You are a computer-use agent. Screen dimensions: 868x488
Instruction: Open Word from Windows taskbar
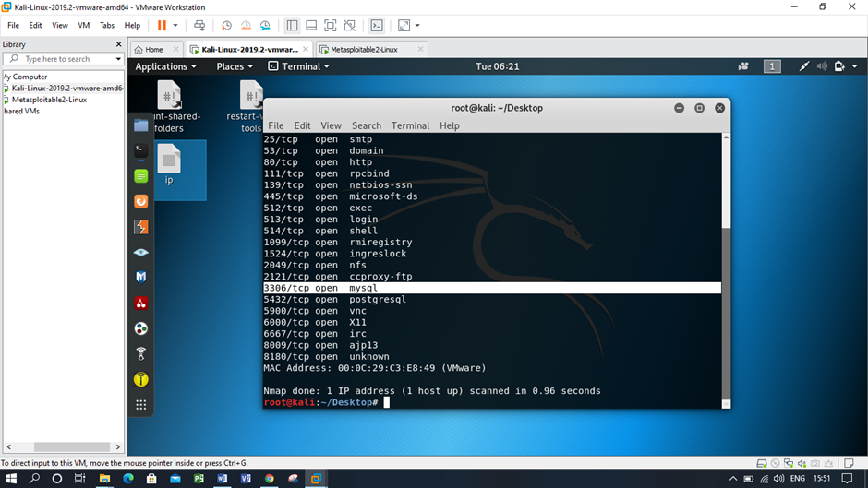point(222,479)
